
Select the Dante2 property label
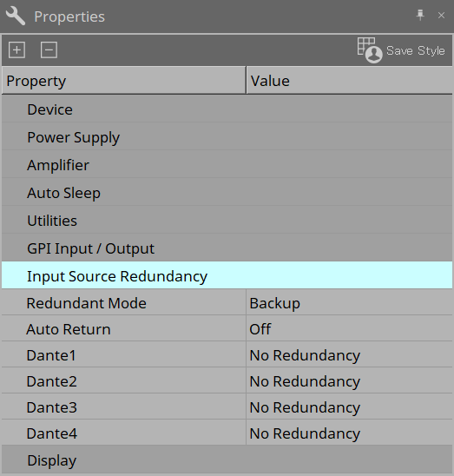coord(51,381)
